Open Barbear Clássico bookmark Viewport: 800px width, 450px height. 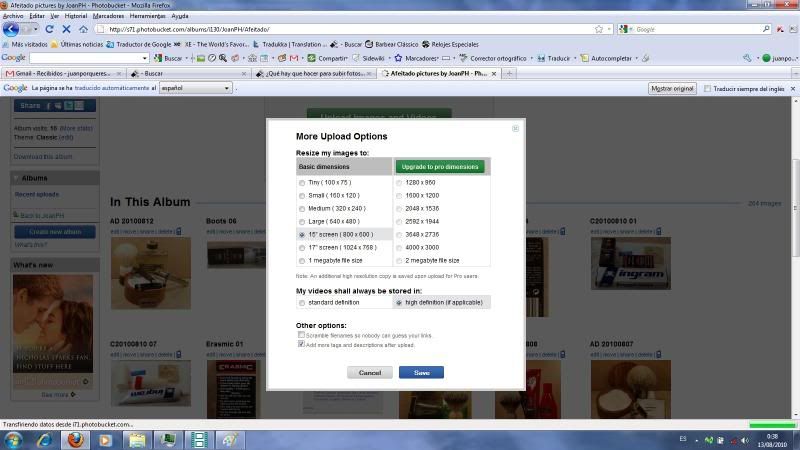click(391, 44)
